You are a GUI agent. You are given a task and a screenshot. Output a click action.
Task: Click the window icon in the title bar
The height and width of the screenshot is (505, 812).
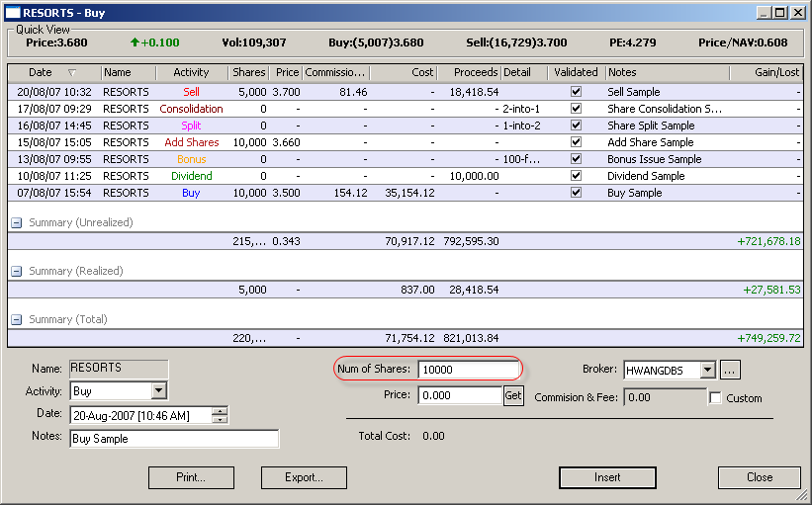pyautogui.click(x=13, y=13)
